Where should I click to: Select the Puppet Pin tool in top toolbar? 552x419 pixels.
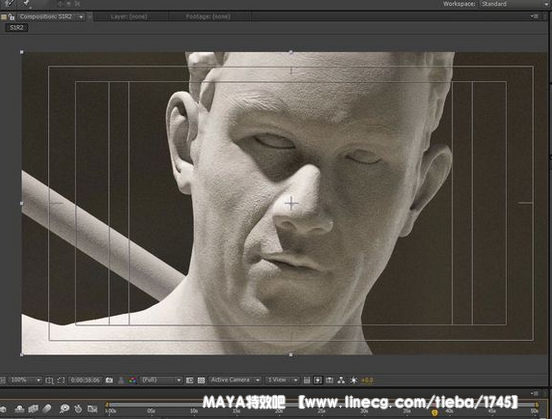pos(26,3)
